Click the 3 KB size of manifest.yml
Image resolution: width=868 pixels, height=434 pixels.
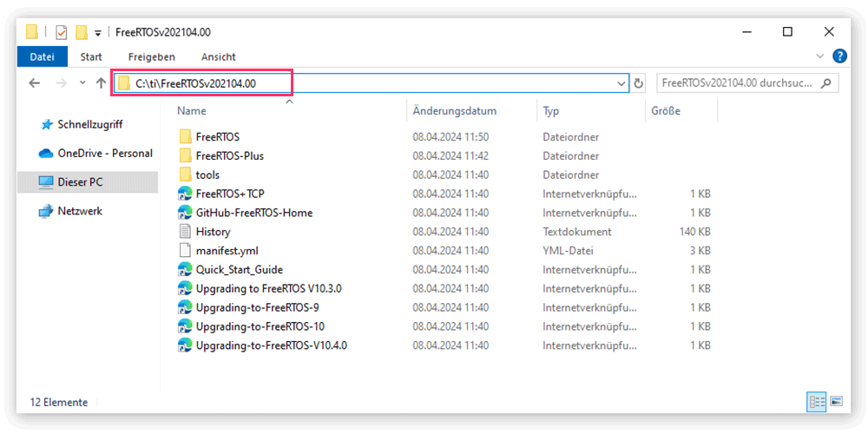click(700, 251)
